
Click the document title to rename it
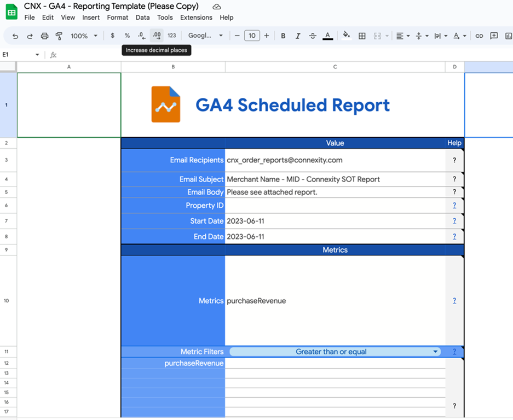[111, 6]
